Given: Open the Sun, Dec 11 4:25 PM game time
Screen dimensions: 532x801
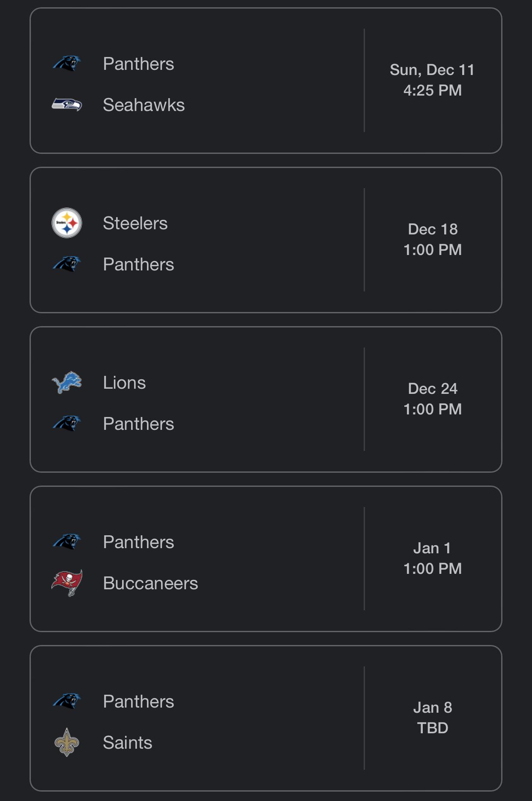Looking at the screenshot, I should point(433,80).
